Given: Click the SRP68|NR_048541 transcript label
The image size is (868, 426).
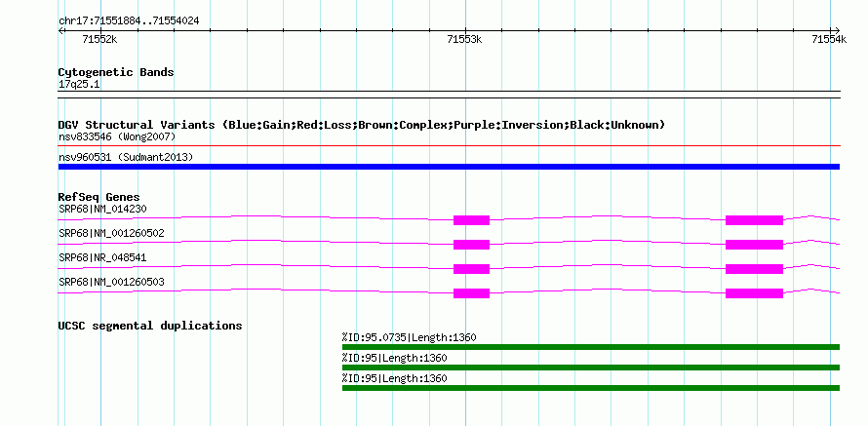Looking at the screenshot, I should click(x=102, y=257).
